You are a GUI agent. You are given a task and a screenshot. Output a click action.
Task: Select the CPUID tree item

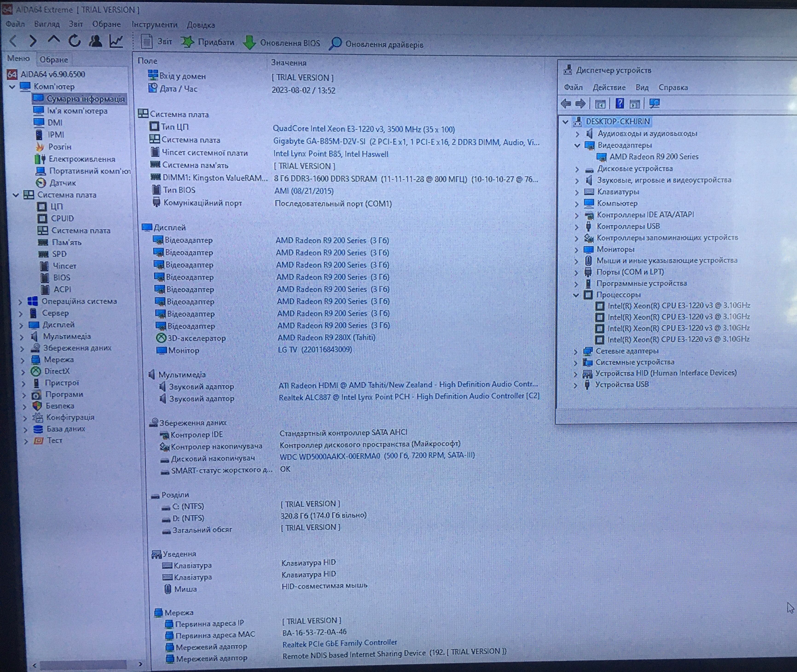coord(56,218)
